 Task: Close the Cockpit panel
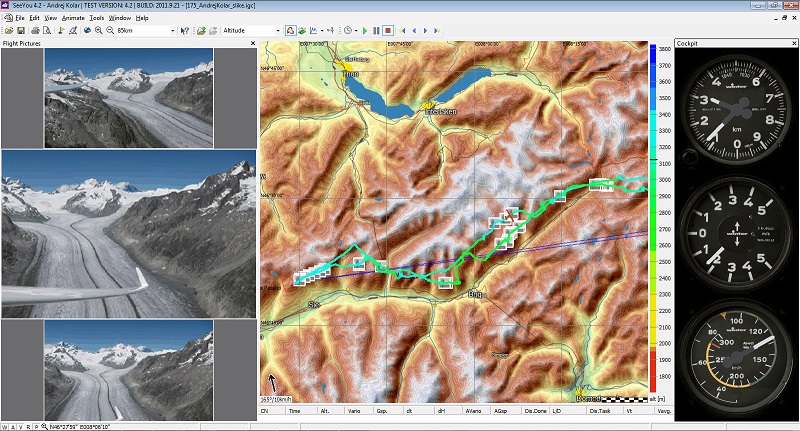(x=793, y=43)
